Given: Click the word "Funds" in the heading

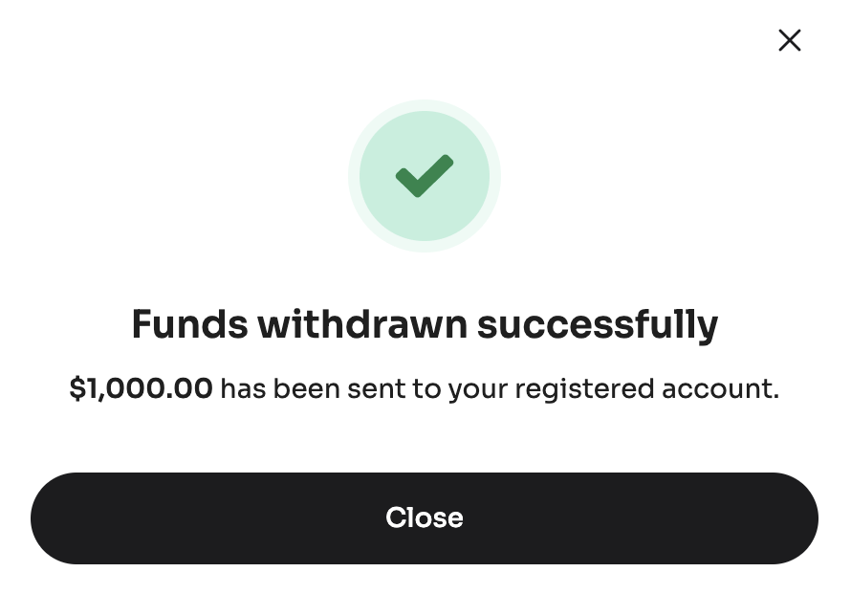Looking at the screenshot, I should 187,324.
